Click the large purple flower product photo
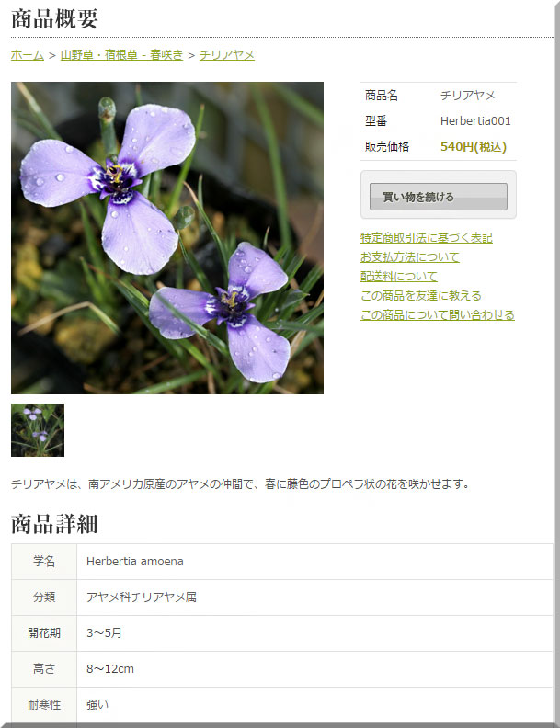 [167, 238]
